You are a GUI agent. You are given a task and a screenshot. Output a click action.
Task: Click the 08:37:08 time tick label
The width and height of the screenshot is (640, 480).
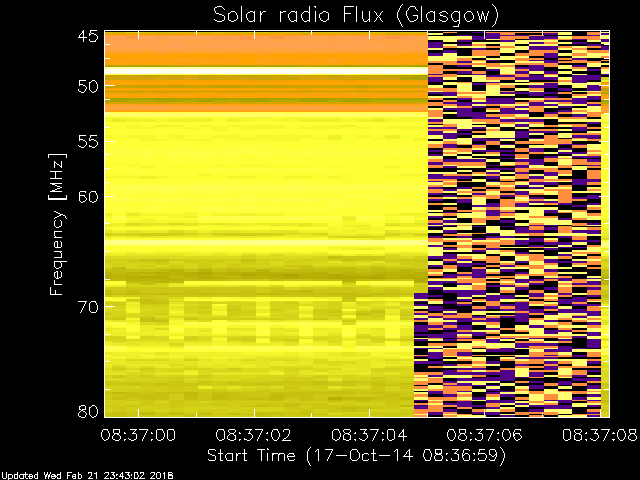pos(600,435)
